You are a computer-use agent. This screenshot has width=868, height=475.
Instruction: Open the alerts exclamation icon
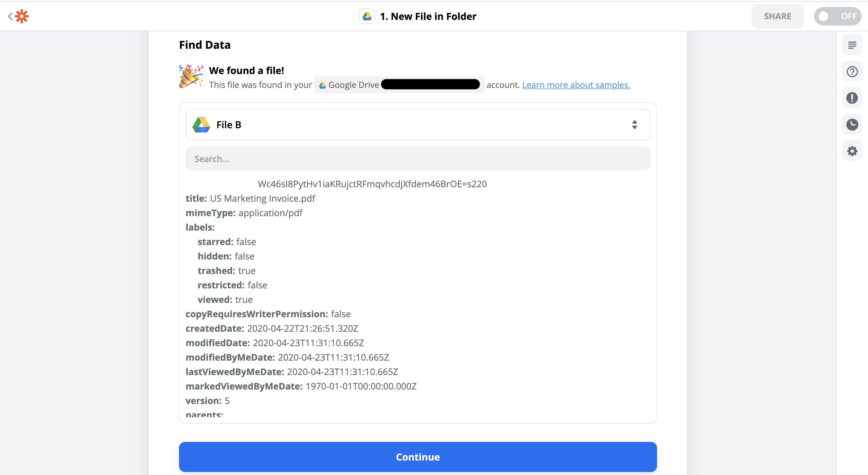point(852,98)
